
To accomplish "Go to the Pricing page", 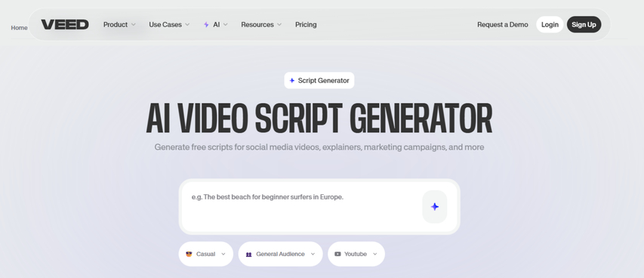I will (306, 25).
